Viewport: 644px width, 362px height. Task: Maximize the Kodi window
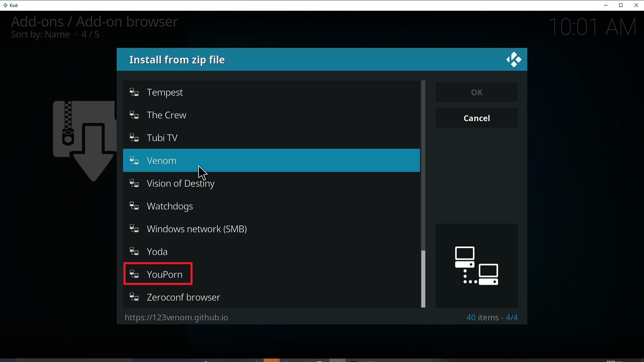621,5
